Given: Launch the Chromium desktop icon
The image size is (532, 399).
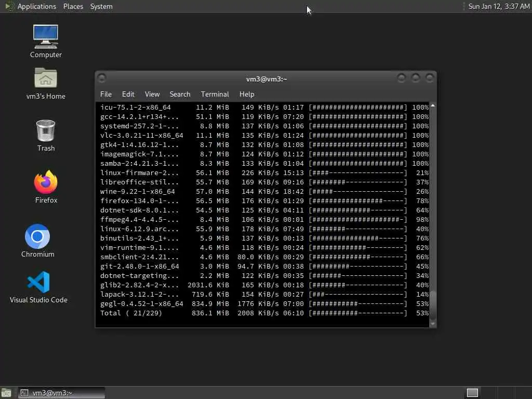Looking at the screenshot, I should 37,241.
